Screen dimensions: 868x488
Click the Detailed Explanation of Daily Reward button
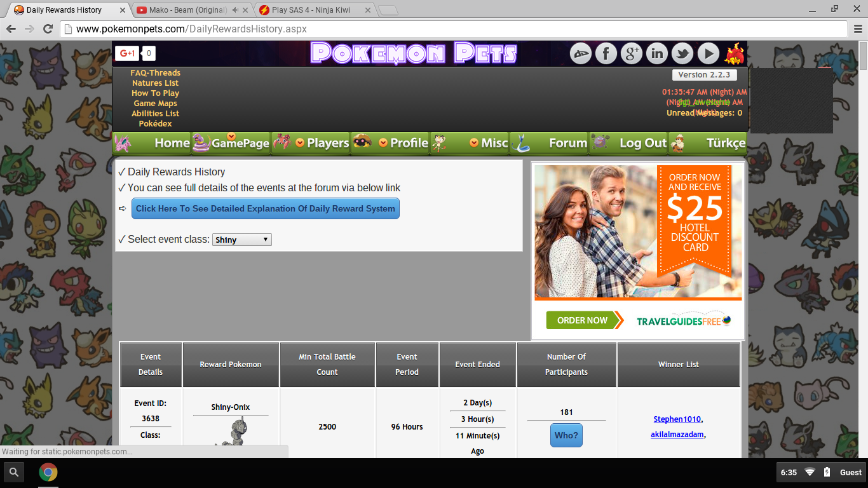click(265, 208)
